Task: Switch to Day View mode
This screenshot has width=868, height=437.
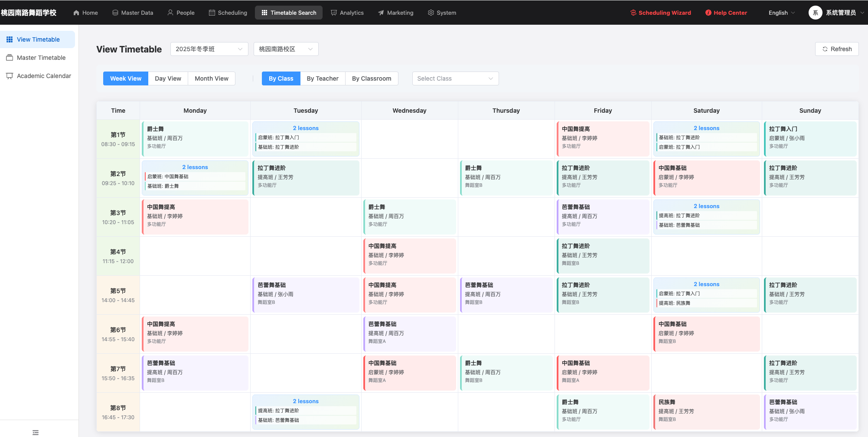Action: coord(168,78)
